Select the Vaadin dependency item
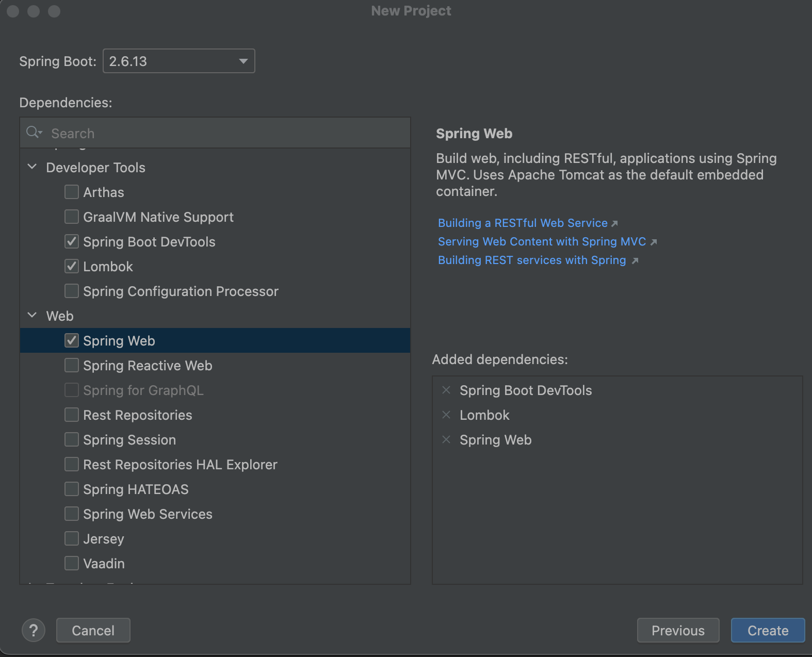The image size is (812, 657). [x=104, y=564]
